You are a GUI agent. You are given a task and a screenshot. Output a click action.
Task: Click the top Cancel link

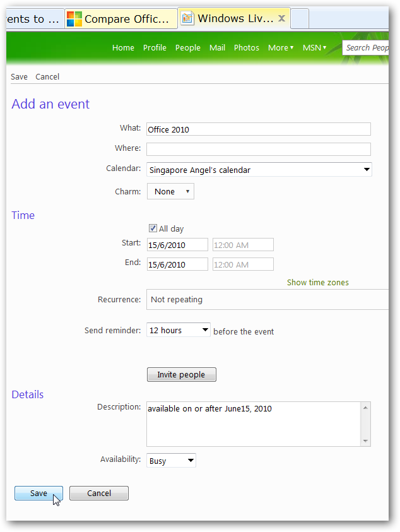[x=47, y=77]
